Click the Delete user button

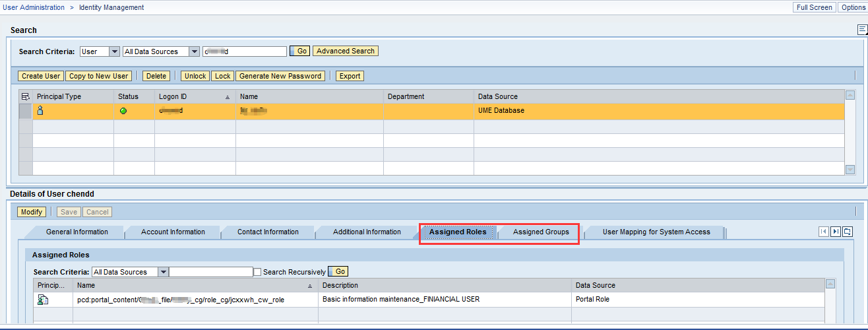(156, 76)
